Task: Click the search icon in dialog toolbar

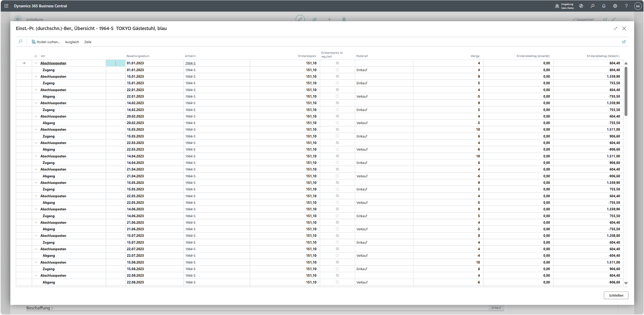Action: 20,42
